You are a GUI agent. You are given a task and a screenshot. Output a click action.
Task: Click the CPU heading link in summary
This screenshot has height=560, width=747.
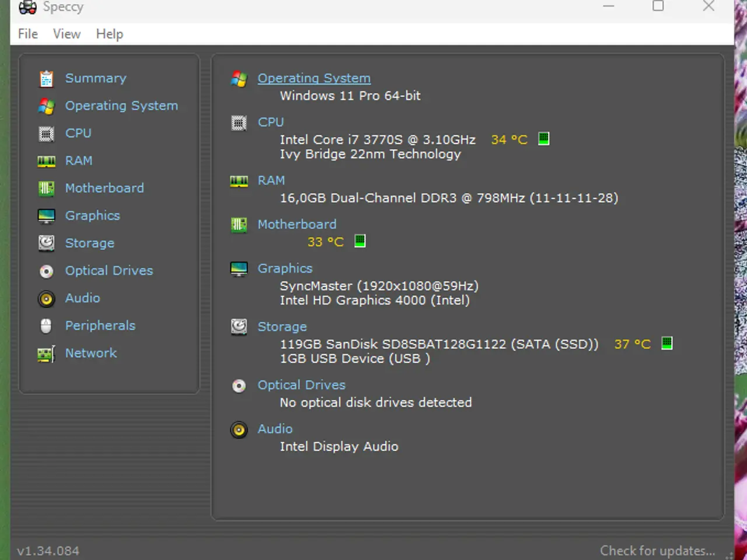tap(271, 122)
